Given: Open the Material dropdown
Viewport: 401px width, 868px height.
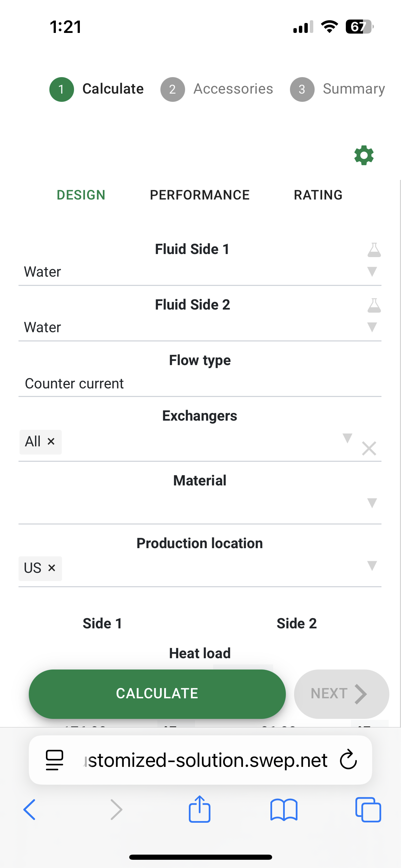Looking at the screenshot, I should [372, 503].
